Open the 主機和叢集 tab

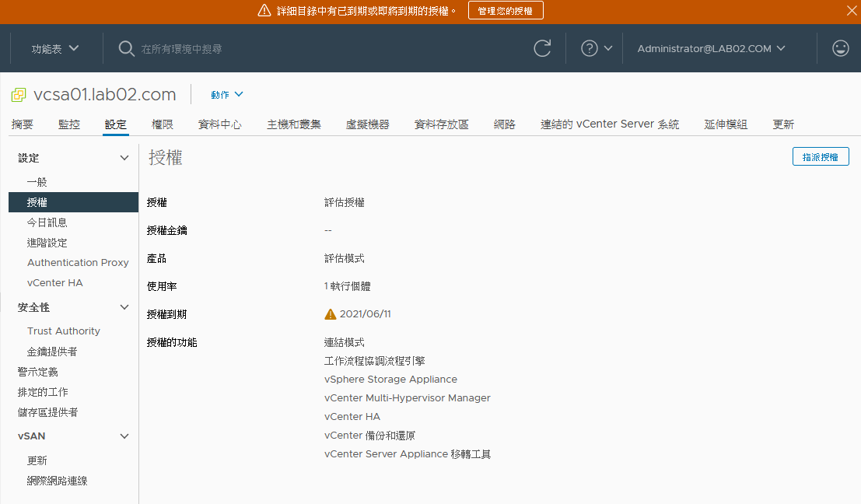tap(294, 124)
